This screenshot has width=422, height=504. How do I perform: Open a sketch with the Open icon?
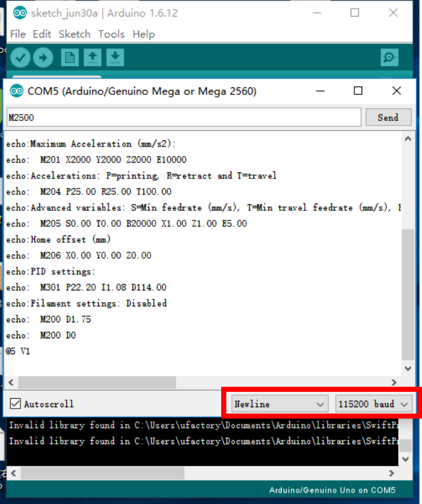pyautogui.click(x=92, y=57)
